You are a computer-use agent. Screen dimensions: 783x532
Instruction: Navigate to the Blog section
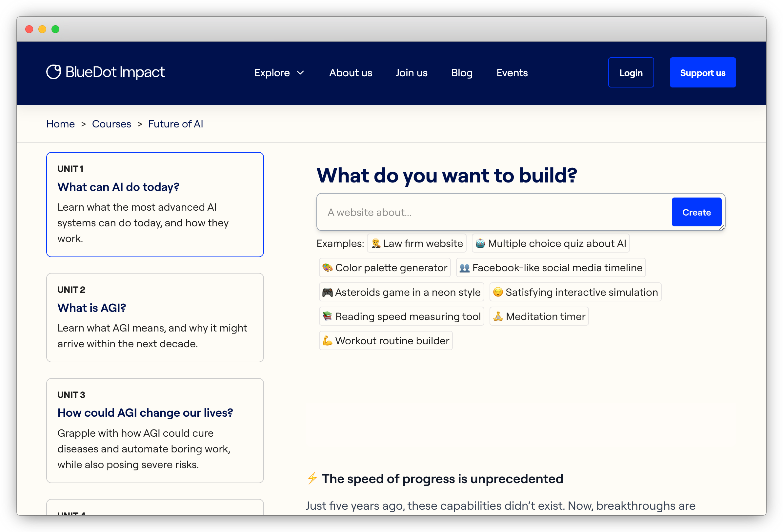coord(462,72)
